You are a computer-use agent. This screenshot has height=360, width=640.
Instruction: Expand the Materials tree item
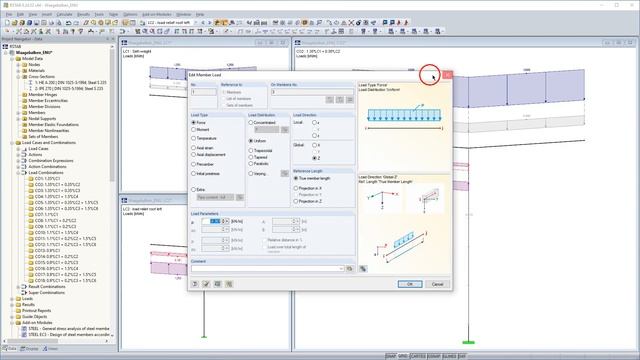click(x=18, y=71)
